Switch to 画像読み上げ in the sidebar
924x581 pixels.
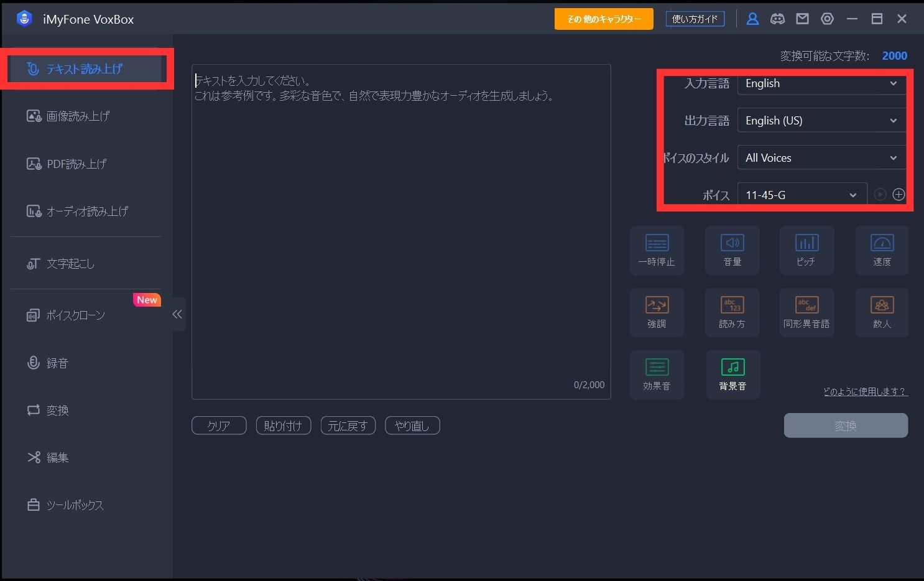click(78, 116)
